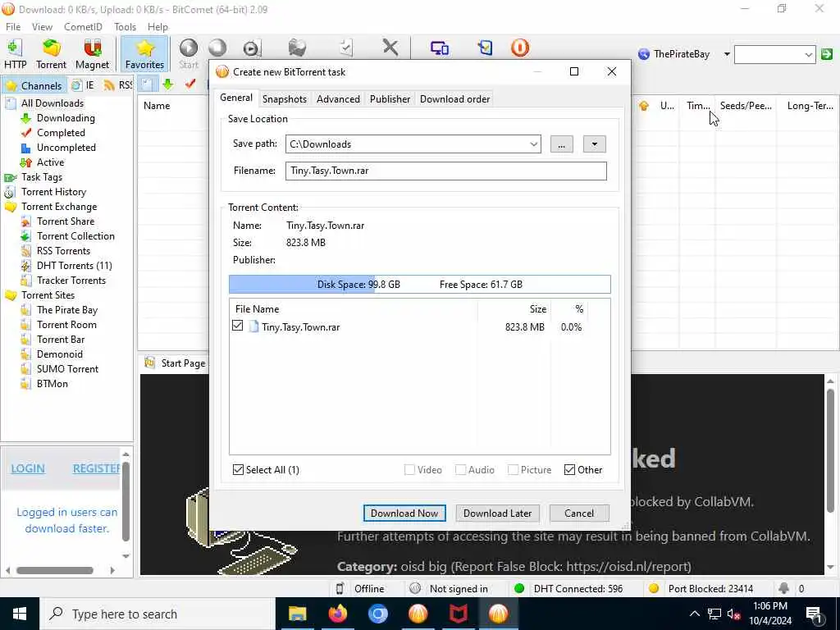Click the down-arrow button beside the browse button
The width and height of the screenshot is (840, 630).
click(594, 144)
